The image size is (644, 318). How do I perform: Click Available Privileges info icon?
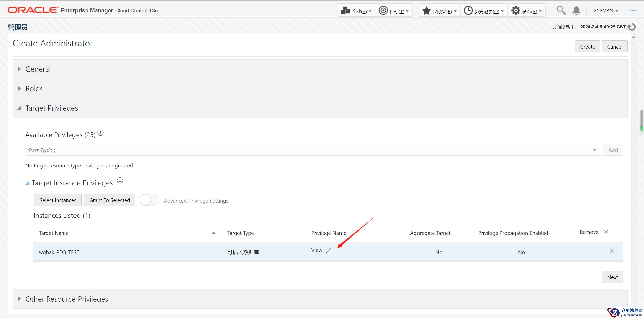[x=100, y=133]
